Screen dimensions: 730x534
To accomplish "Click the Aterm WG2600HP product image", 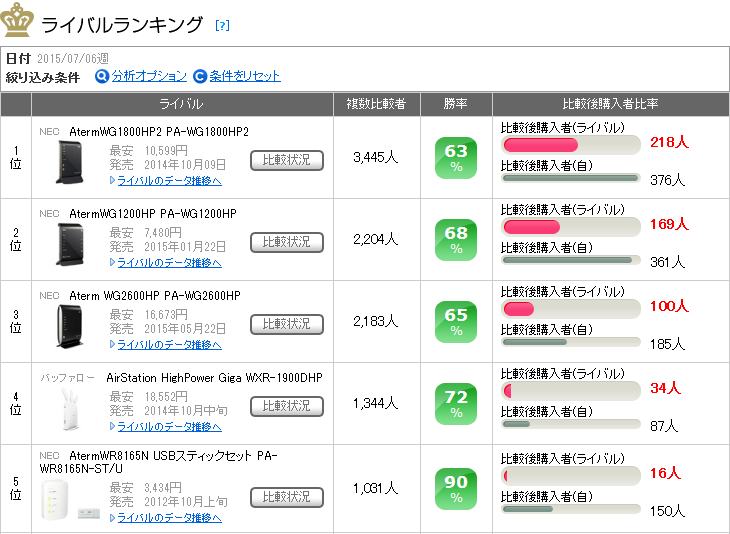I will point(70,326).
